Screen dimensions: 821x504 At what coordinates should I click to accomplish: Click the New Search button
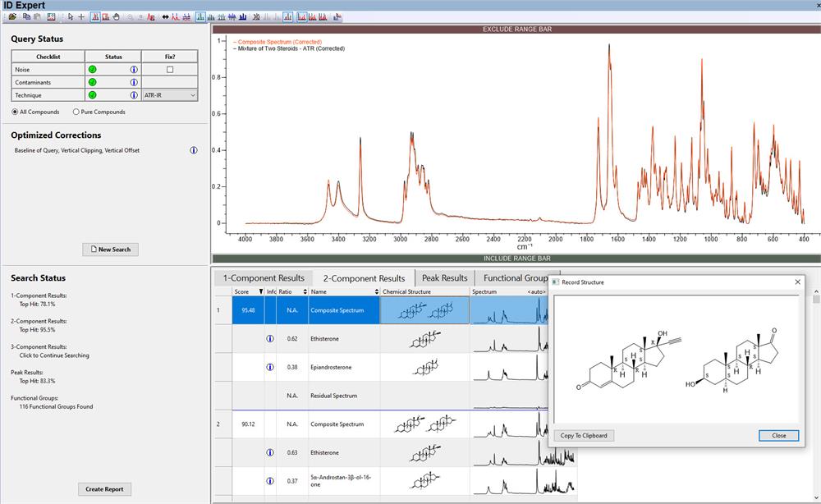tap(110, 250)
